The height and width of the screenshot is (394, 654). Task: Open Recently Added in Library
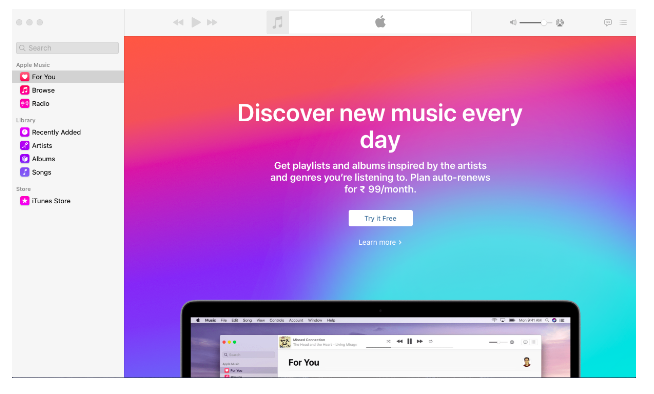(68, 132)
